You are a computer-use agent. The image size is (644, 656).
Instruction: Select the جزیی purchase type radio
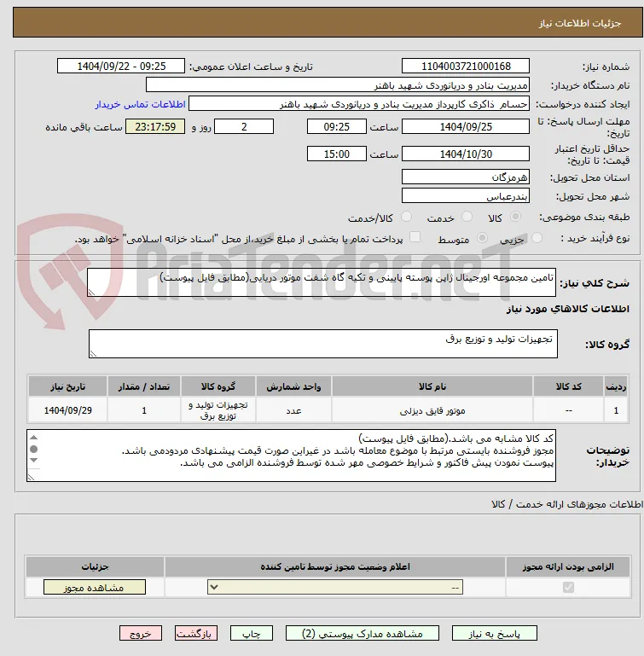pyautogui.click(x=537, y=238)
